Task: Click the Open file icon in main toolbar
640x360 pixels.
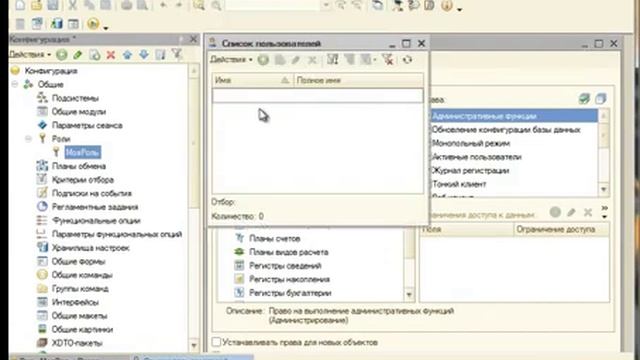Action: click(x=36, y=5)
